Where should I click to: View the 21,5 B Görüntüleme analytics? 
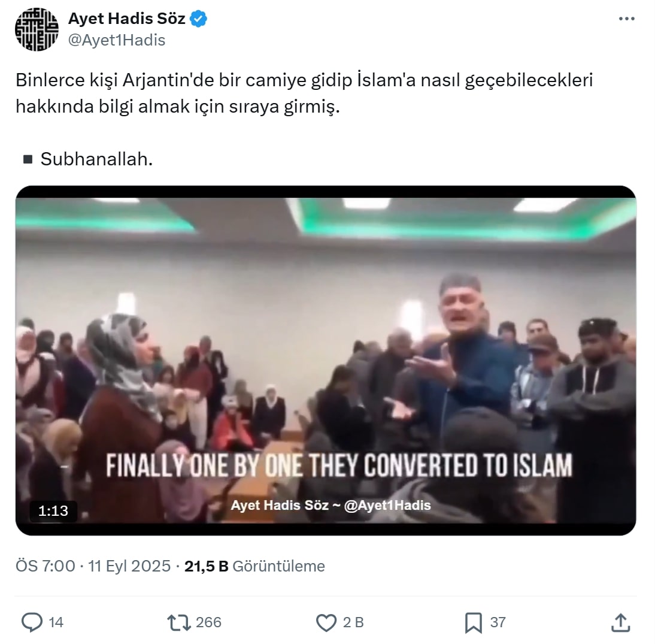click(254, 566)
